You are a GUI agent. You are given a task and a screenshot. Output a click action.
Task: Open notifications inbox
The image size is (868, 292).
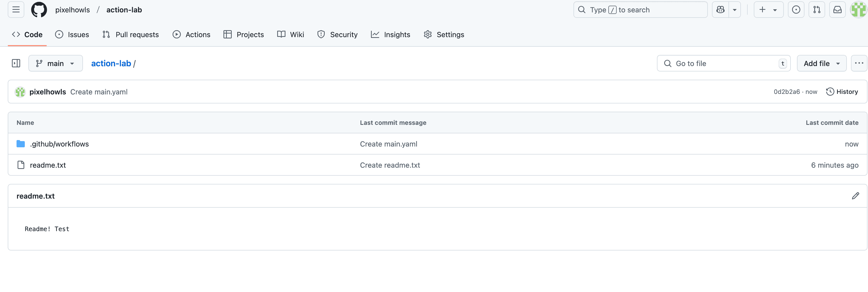point(837,10)
